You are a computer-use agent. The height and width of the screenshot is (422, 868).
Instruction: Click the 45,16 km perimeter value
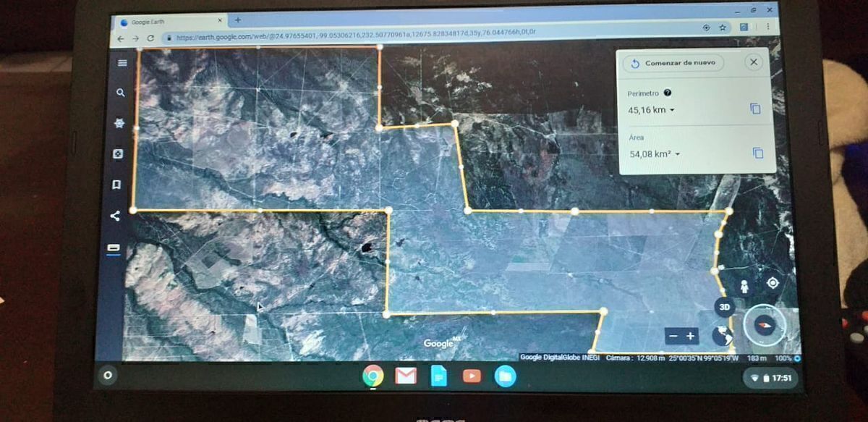647,110
